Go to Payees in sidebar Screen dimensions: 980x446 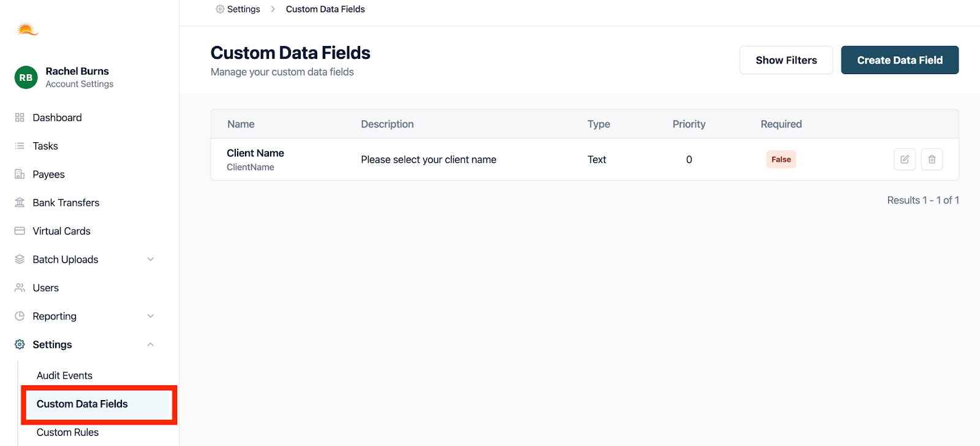(x=48, y=175)
